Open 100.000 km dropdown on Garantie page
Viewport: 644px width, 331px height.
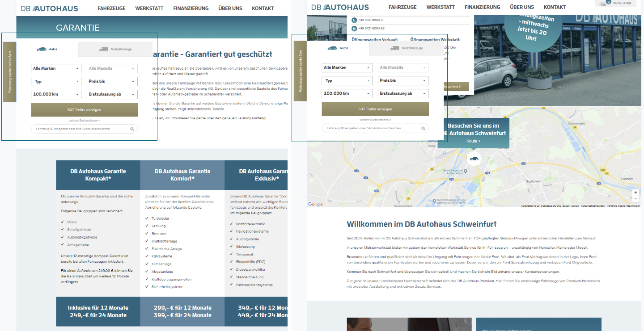pyautogui.click(x=56, y=94)
